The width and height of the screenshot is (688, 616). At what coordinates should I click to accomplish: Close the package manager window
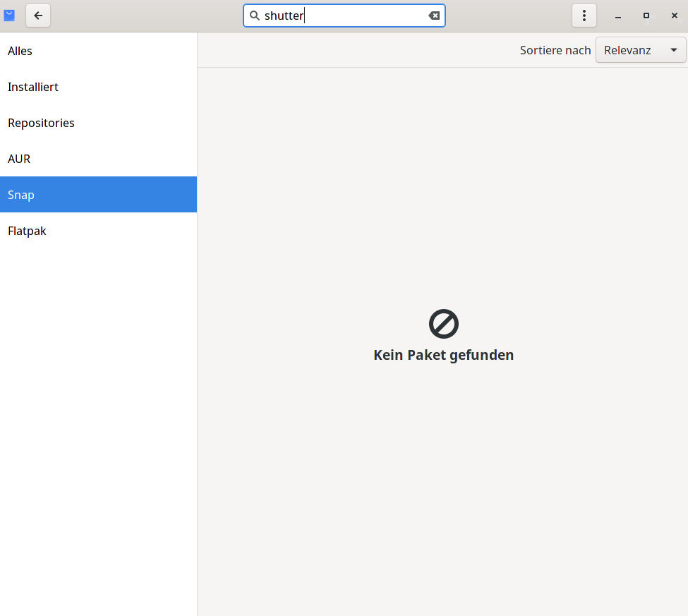click(x=675, y=16)
